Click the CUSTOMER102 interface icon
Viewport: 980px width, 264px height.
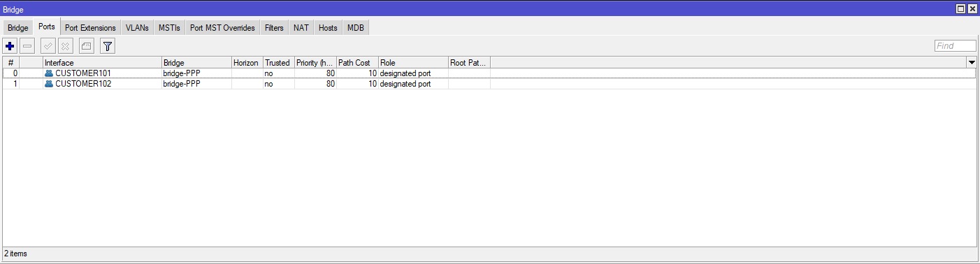point(49,84)
